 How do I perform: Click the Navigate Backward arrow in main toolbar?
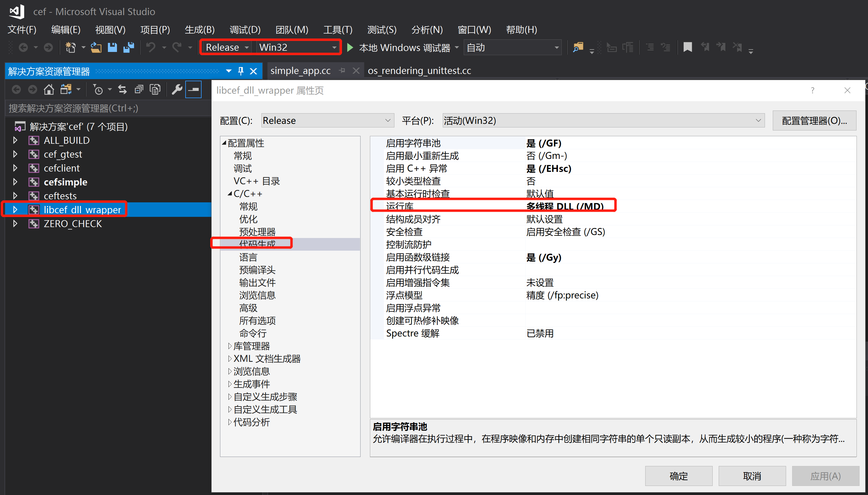pyautogui.click(x=24, y=47)
